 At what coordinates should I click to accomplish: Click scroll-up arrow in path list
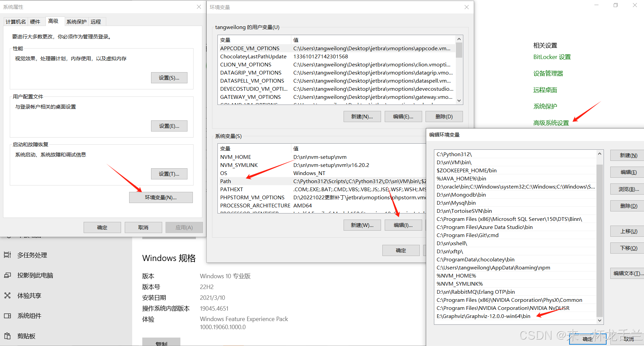[599, 154]
